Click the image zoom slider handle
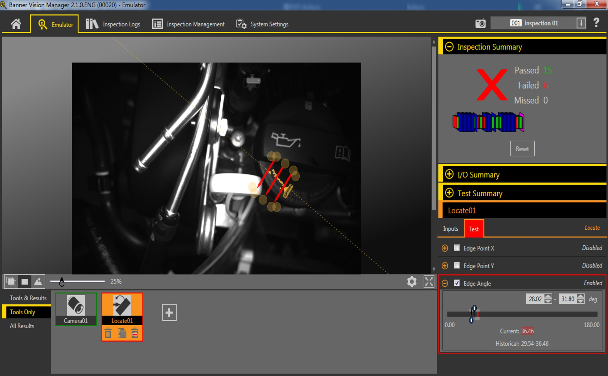 click(62, 282)
